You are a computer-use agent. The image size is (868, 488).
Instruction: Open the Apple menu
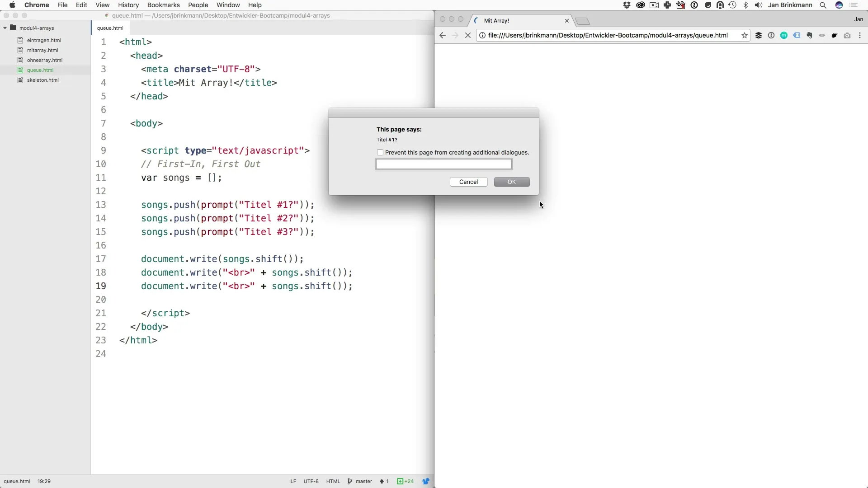pyautogui.click(x=12, y=5)
